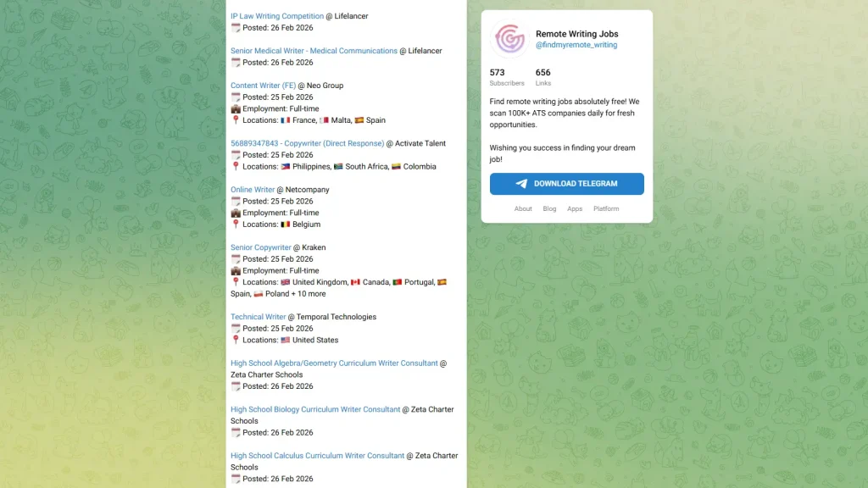Open the High School Algebra/Geometry Curriculum Writer Consultant link
The height and width of the screenshot is (488, 868).
[x=334, y=363]
